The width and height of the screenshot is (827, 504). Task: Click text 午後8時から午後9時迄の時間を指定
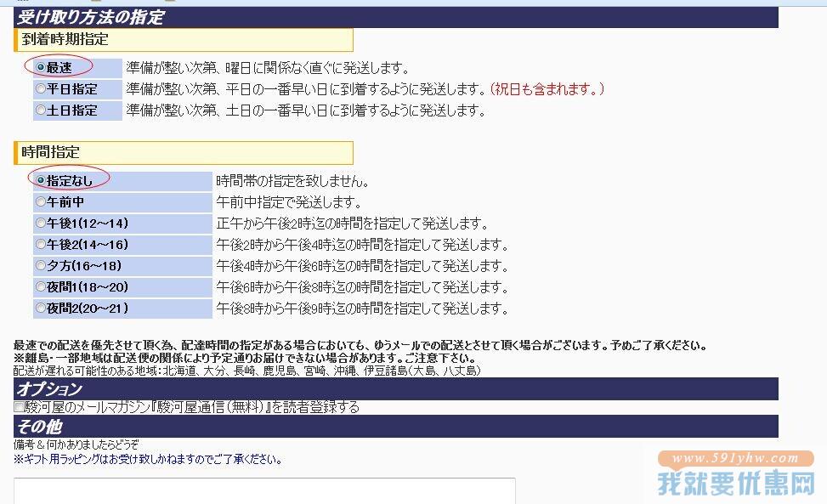[362, 309]
